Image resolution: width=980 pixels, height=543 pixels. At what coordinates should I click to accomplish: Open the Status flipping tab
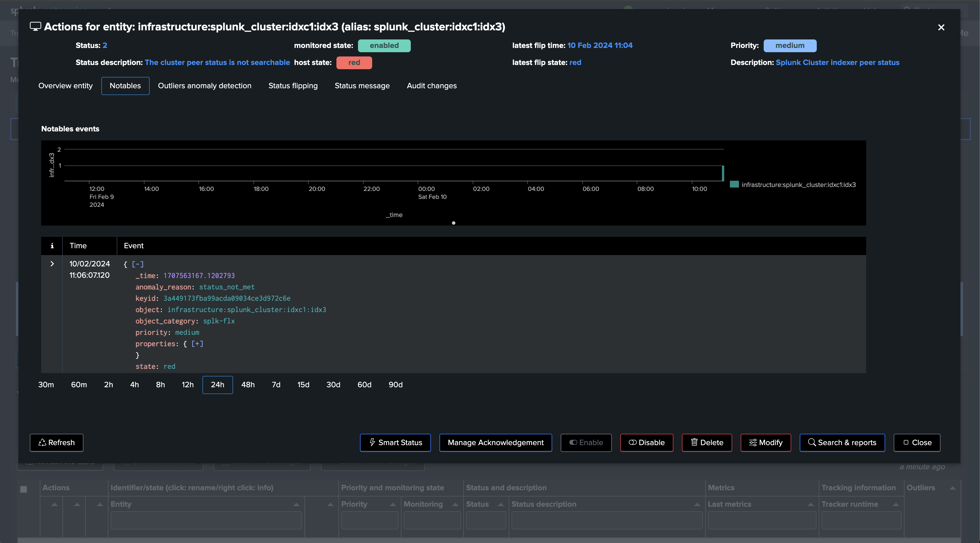tap(293, 86)
